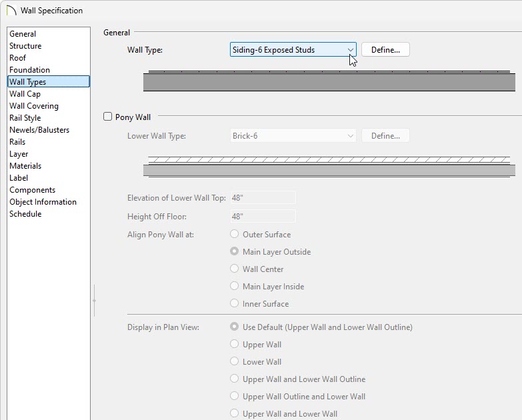The image size is (522, 420).
Task: Choose Inner Surface alignment
Action: pos(235,303)
